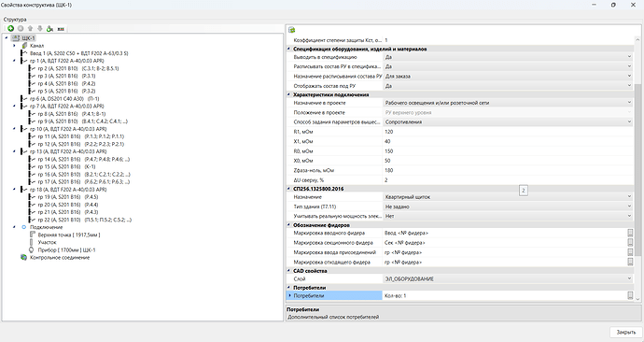This screenshot has height=342, width=644.
Task: Collapse the гр 7 group node
Action: coord(14,106)
